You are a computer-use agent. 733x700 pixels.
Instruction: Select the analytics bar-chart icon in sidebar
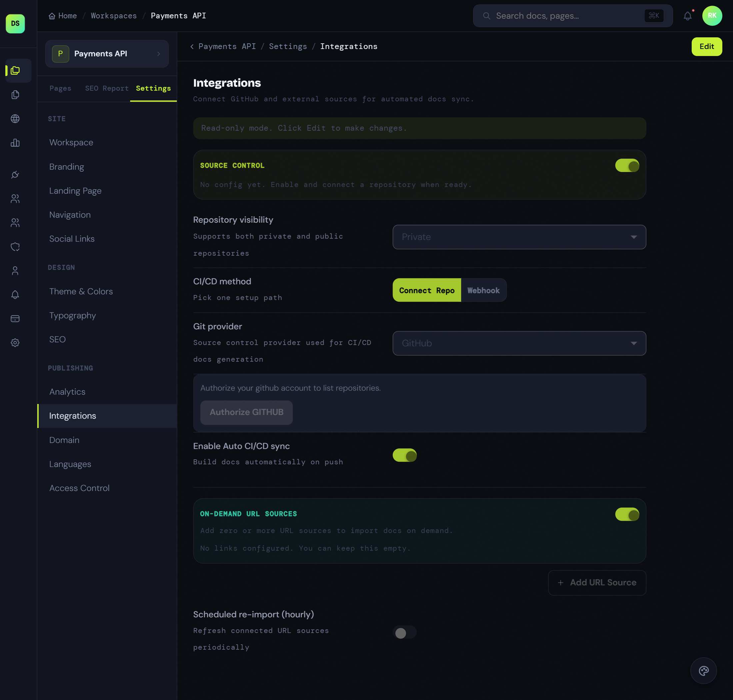pyautogui.click(x=15, y=143)
